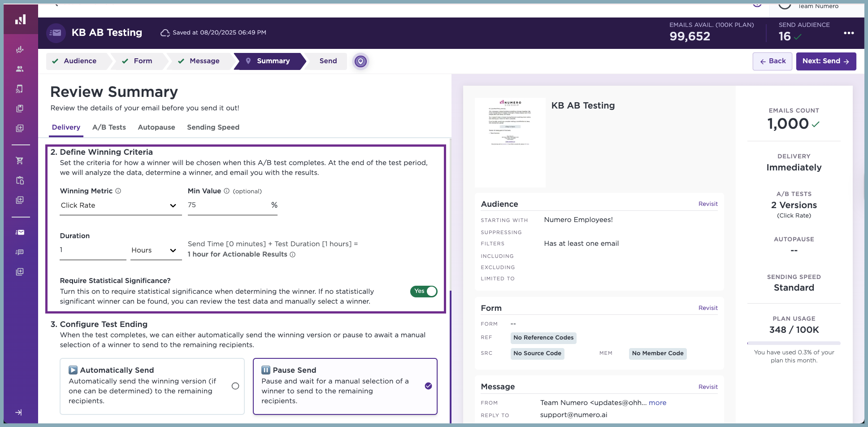Click the Next: Send button
Image resolution: width=868 pixels, height=427 pixels.
point(826,61)
